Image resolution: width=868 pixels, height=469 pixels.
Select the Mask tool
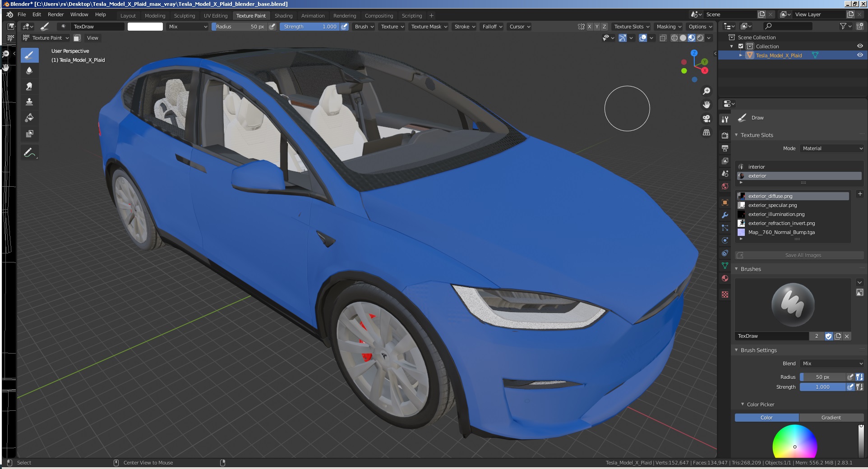coord(29,133)
